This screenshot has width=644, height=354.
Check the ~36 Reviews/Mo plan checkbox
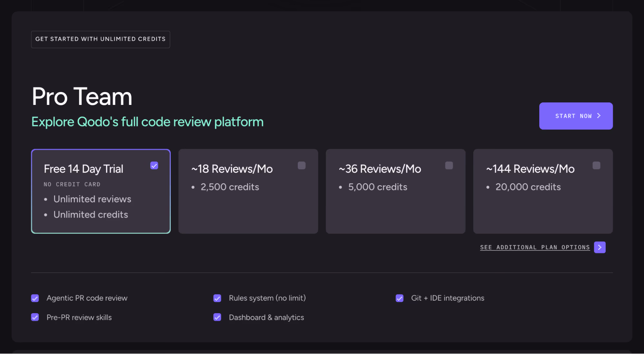449,165
